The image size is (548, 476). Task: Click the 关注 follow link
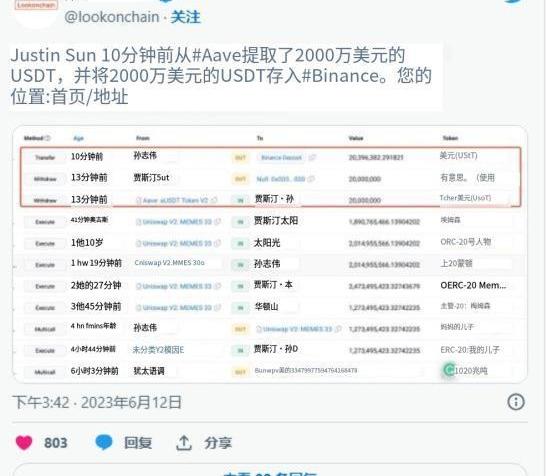click(x=186, y=17)
